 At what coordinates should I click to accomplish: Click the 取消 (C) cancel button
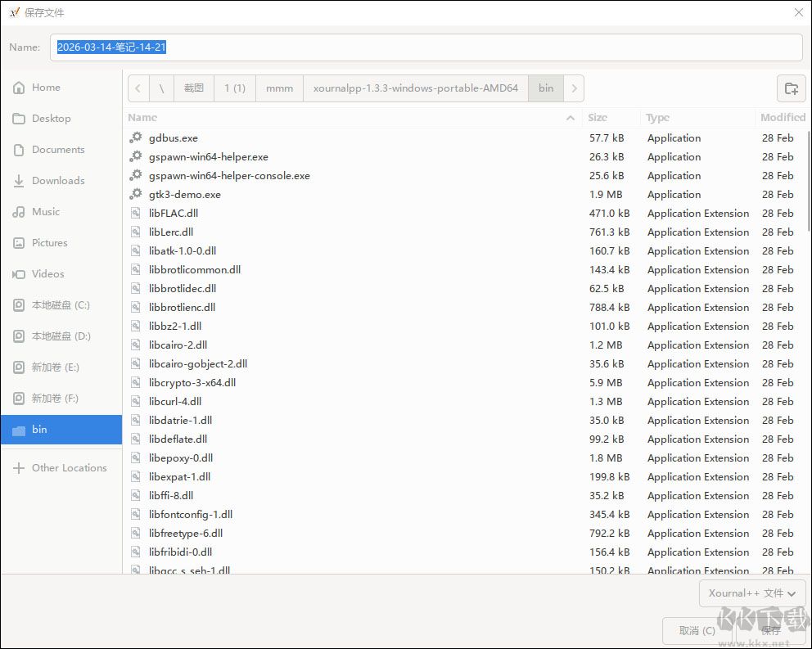(697, 631)
